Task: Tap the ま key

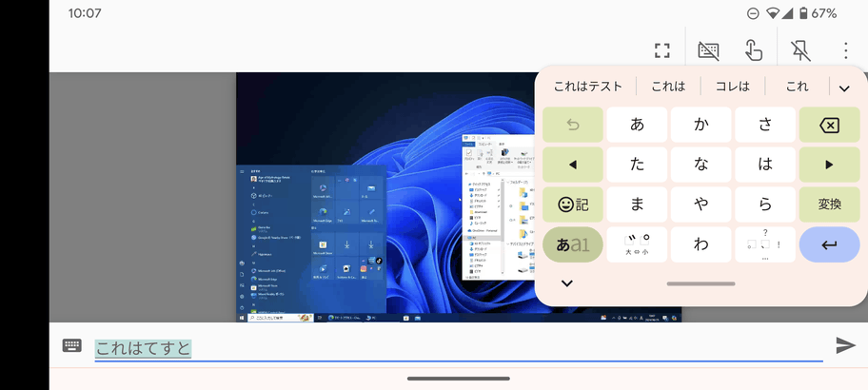Action: click(637, 205)
